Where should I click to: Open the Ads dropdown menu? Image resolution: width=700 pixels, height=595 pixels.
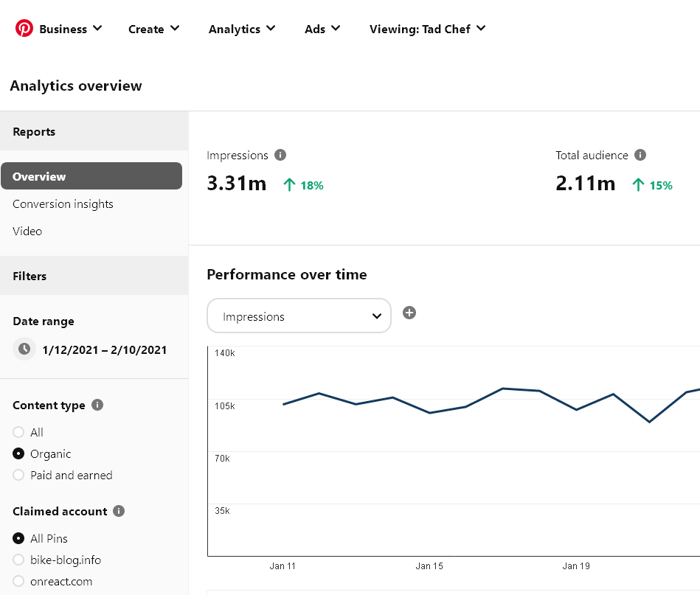(x=322, y=29)
